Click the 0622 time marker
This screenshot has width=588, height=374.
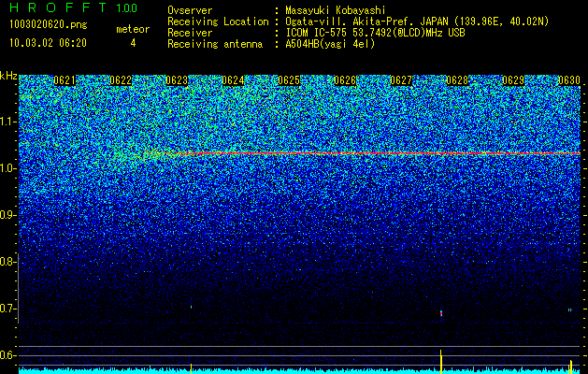[x=121, y=80]
